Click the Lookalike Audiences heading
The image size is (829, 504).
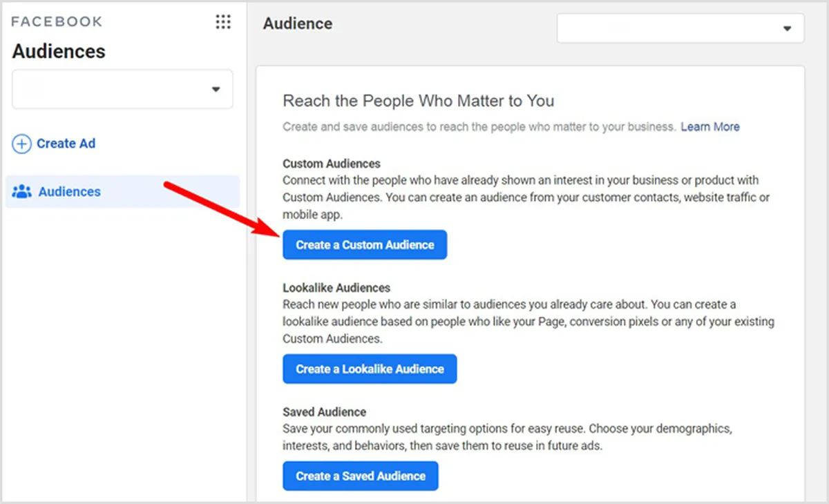pos(336,288)
